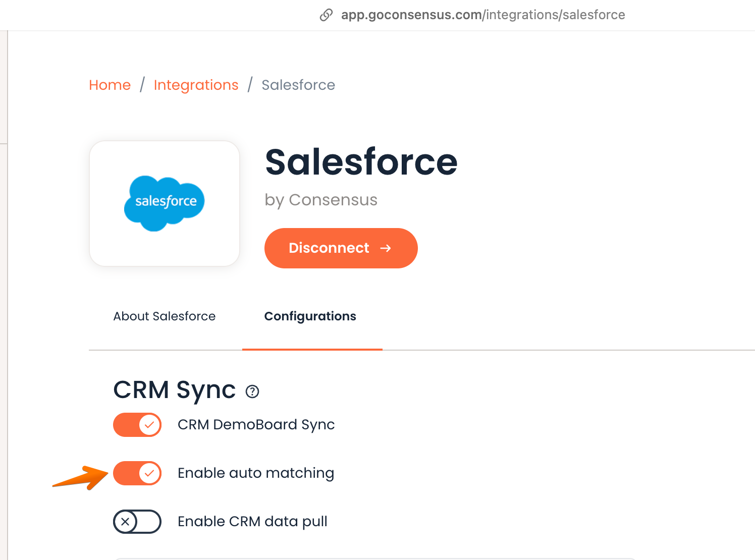Click the Enable auto matching label
Viewport: 755px width, 560px height.
(256, 473)
